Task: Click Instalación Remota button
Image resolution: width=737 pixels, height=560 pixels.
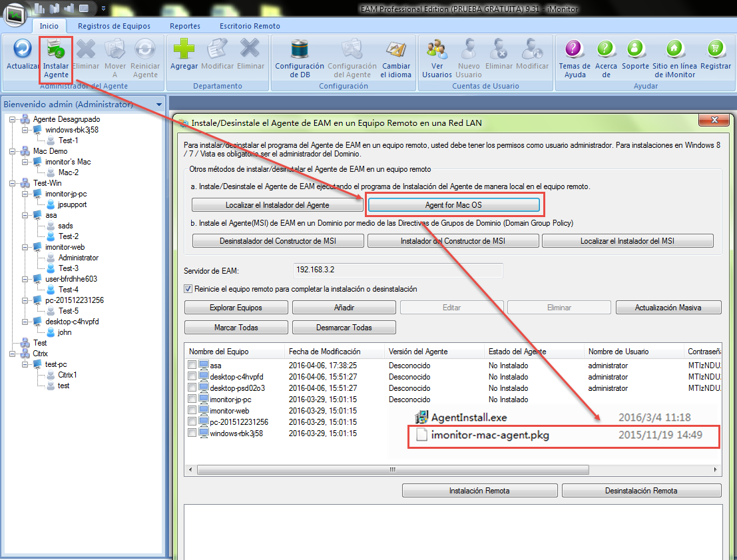Action: pos(479,490)
